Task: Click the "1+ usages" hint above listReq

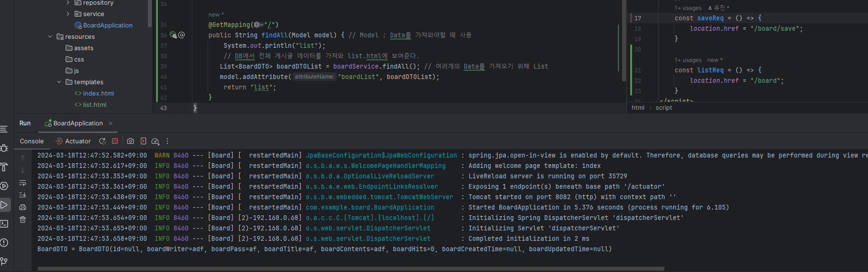Action: [x=688, y=60]
